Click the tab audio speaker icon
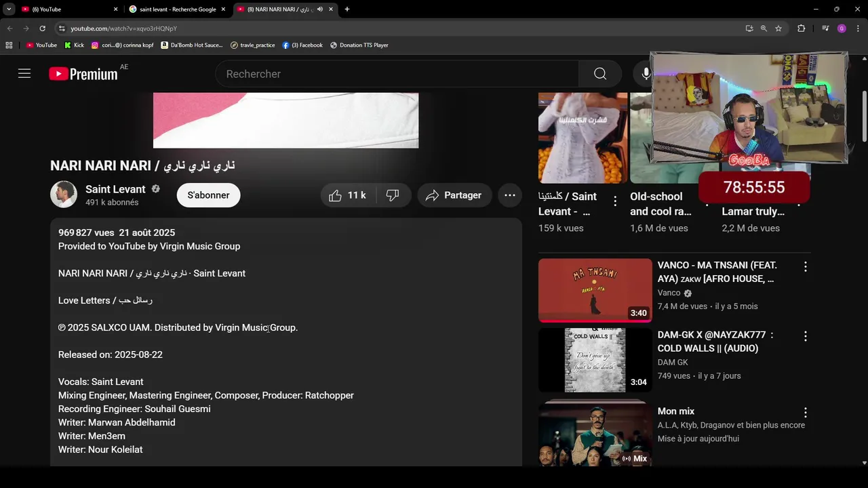The width and height of the screenshot is (868, 488). coord(320,9)
